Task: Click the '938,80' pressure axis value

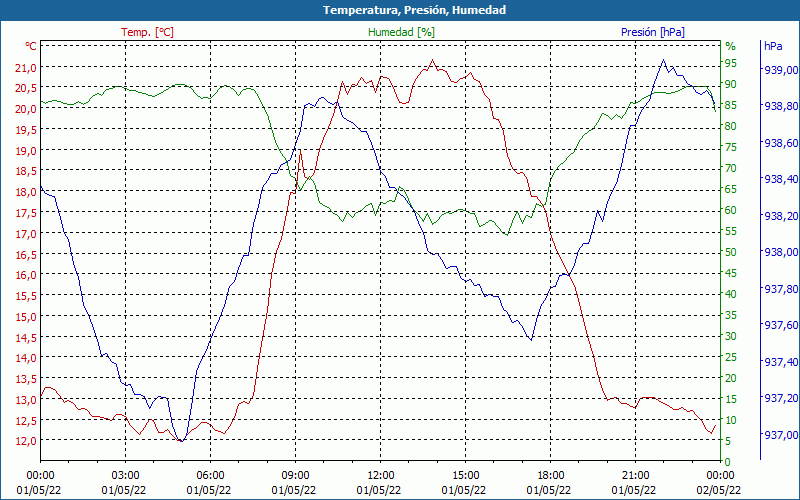Action: pos(781,106)
